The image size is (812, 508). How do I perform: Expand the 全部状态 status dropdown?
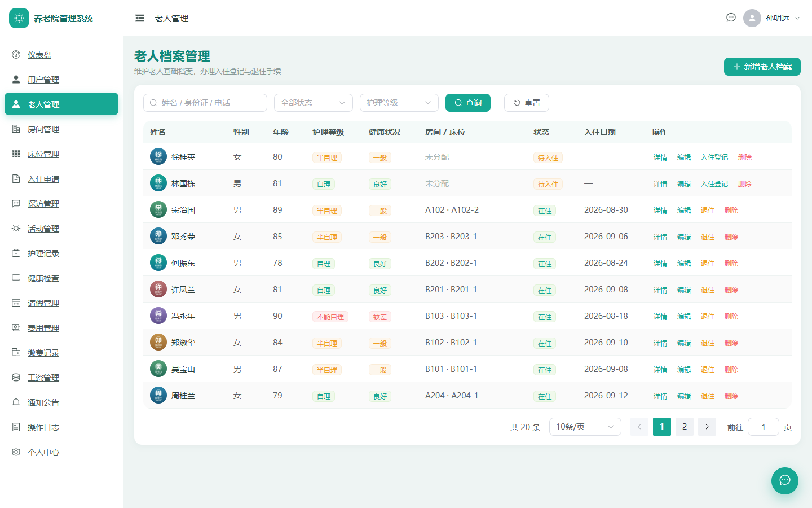(314, 103)
